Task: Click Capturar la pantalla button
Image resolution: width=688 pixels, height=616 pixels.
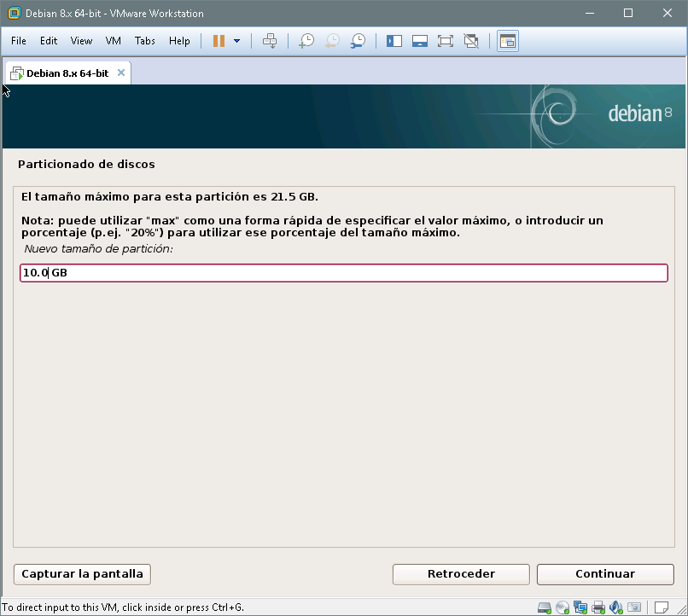Action: tap(82, 574)
